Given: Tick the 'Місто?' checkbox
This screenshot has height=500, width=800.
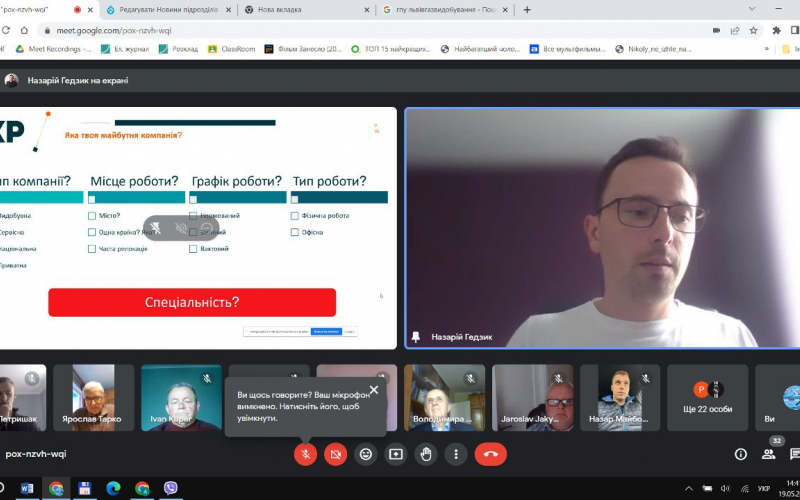Looking at the screenshot, I should coord(92,216).
